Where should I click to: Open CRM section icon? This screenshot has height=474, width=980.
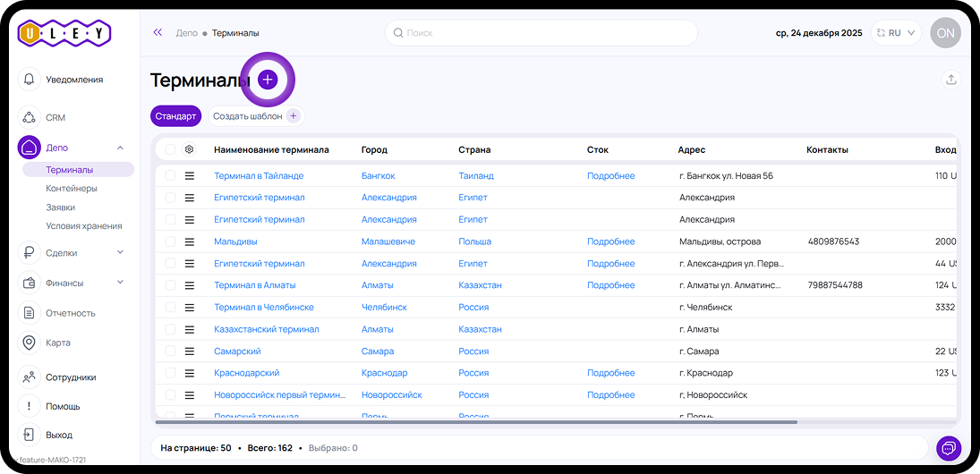click(29, 117)
